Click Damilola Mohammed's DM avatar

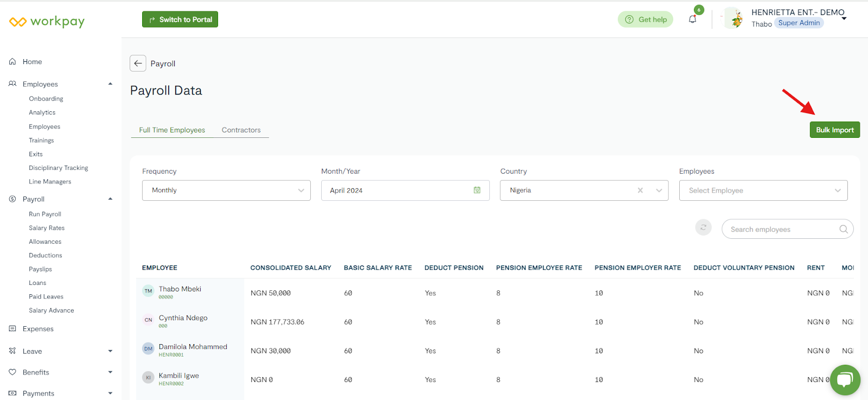[x=148, y=348]
